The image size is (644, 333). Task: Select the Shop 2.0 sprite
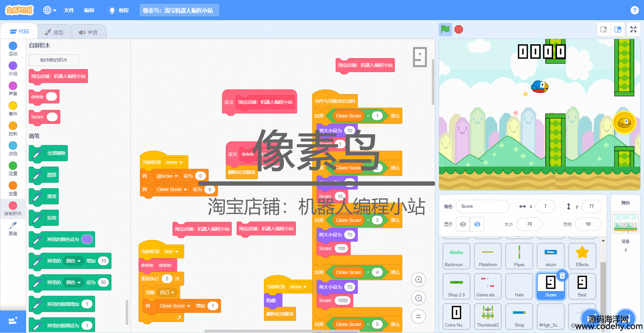[456, 286]
